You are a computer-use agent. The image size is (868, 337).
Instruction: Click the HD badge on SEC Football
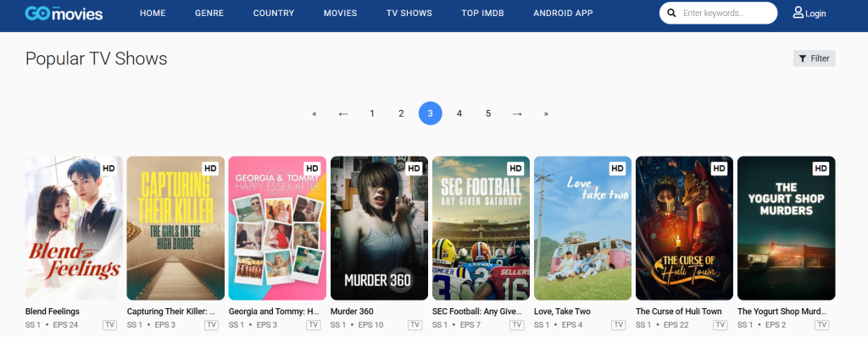pyautogui.click(x=515, y=168)
